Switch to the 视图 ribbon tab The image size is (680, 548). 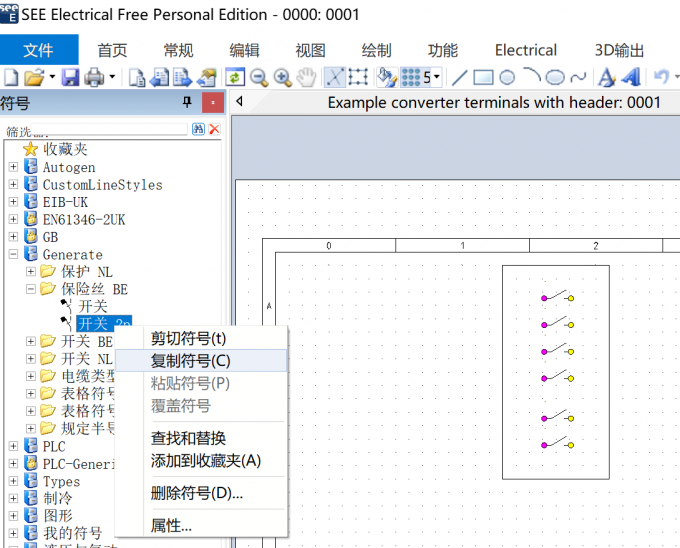pos(311,50)
